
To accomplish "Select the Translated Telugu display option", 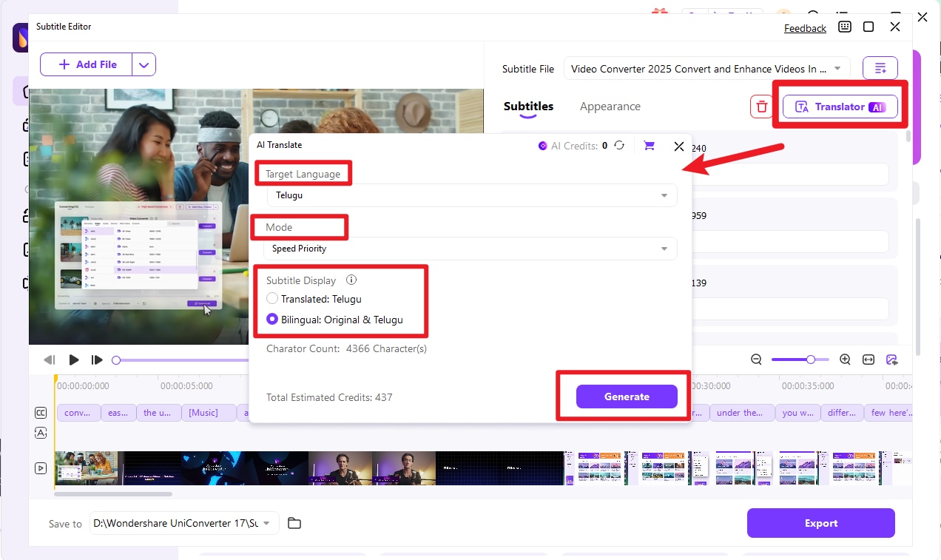I will (x=272, y=299).
